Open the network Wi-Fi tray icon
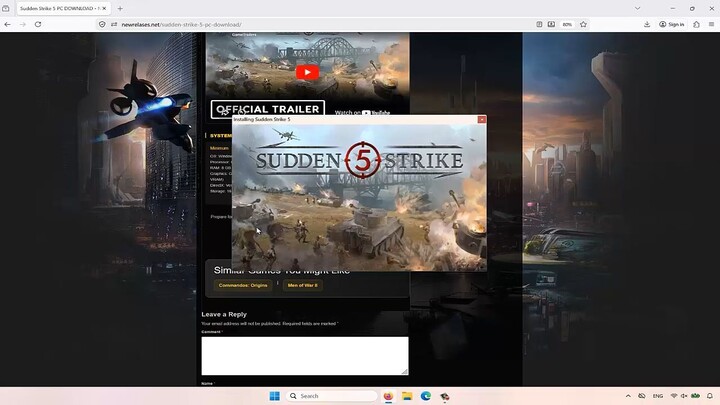This screenshot has height=405, width=720. (674, 396)
